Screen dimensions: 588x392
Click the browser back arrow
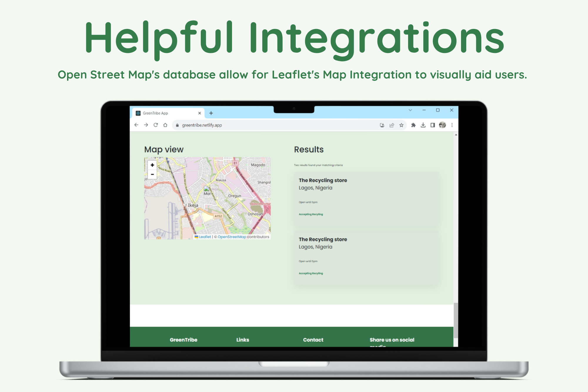(x=136, y=125)
